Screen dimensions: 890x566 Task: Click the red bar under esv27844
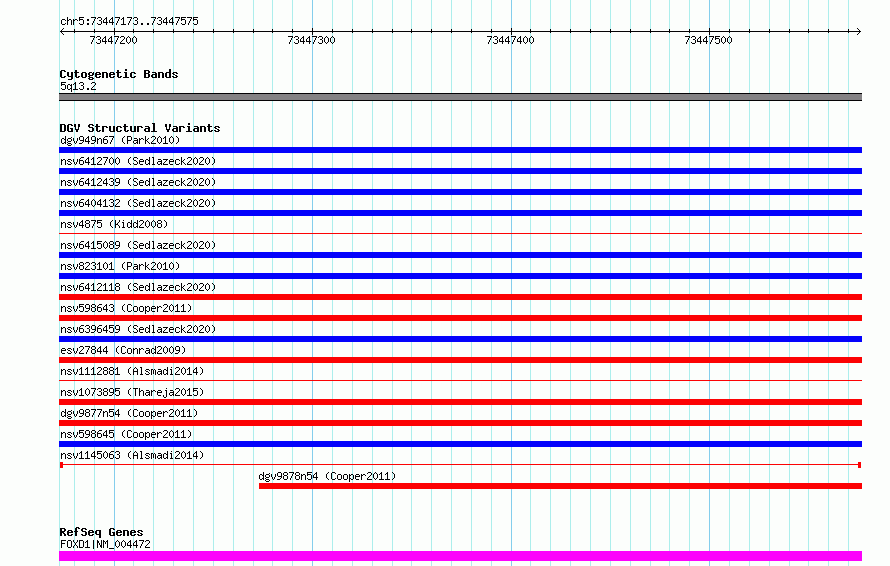point(460,360)
